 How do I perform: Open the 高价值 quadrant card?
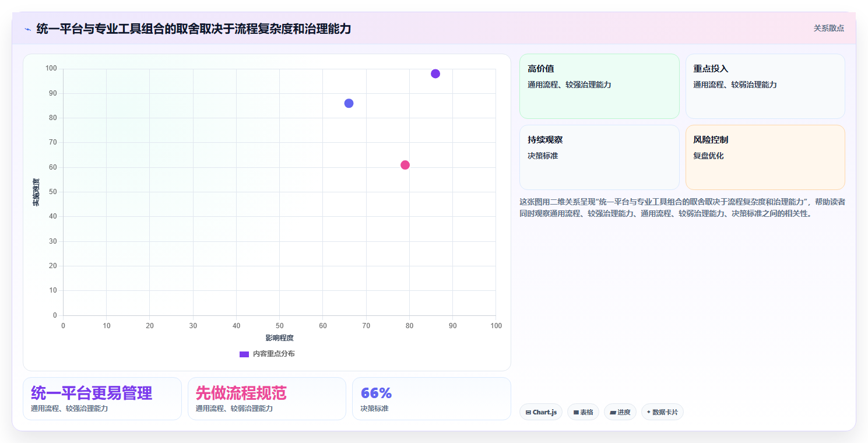[x=599, y=86]
